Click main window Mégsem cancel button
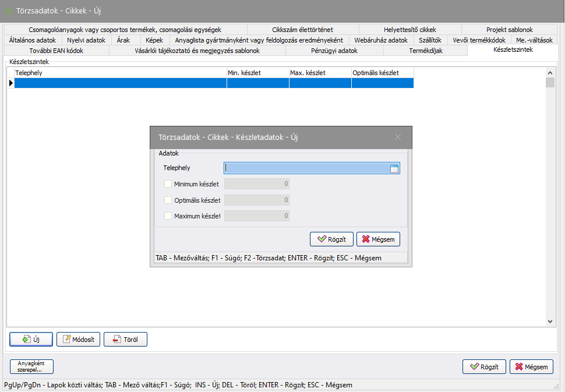This screenshot has width=565, height=392. tap(531, 367)
